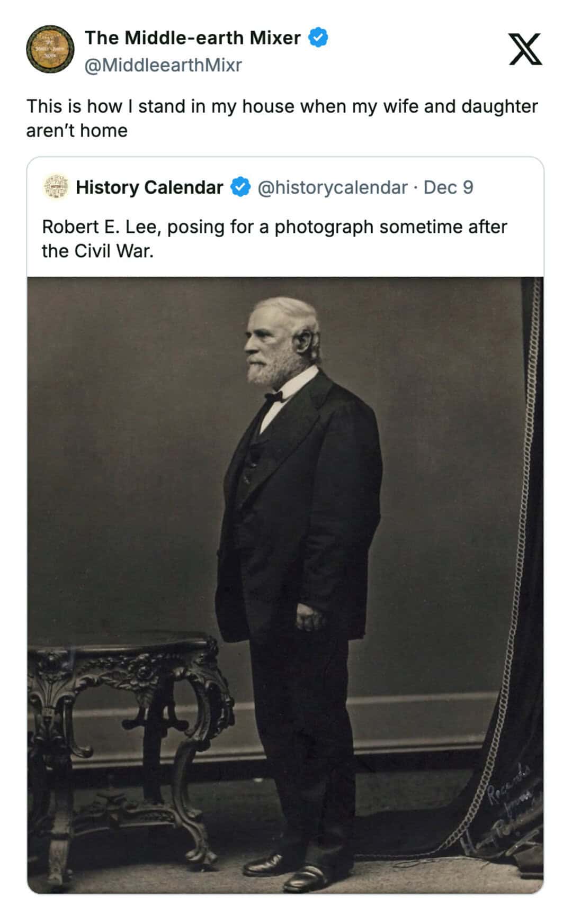
Task: Click "The Middle-earth Mixer" display name
Action: coord(192,38)
